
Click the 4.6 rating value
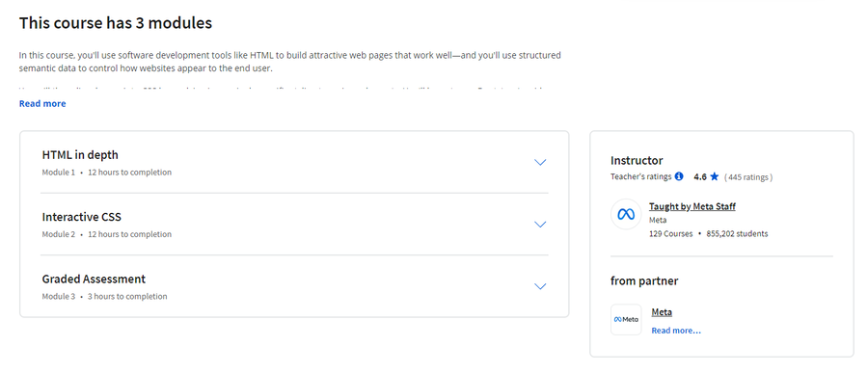700,177
